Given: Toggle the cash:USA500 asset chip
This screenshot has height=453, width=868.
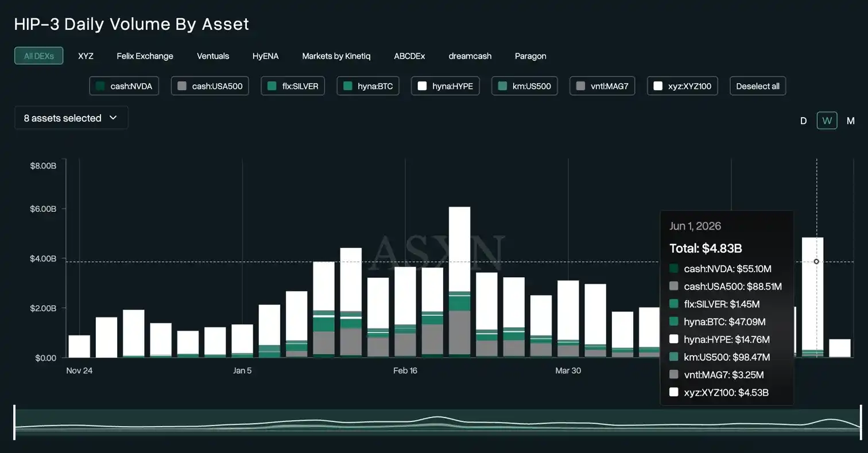Looking at the screenshot, I should (x=210, y=86).
